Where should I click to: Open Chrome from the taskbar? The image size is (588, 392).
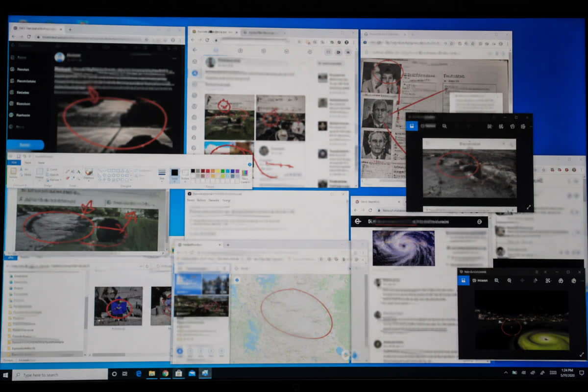tap(165, 374)
